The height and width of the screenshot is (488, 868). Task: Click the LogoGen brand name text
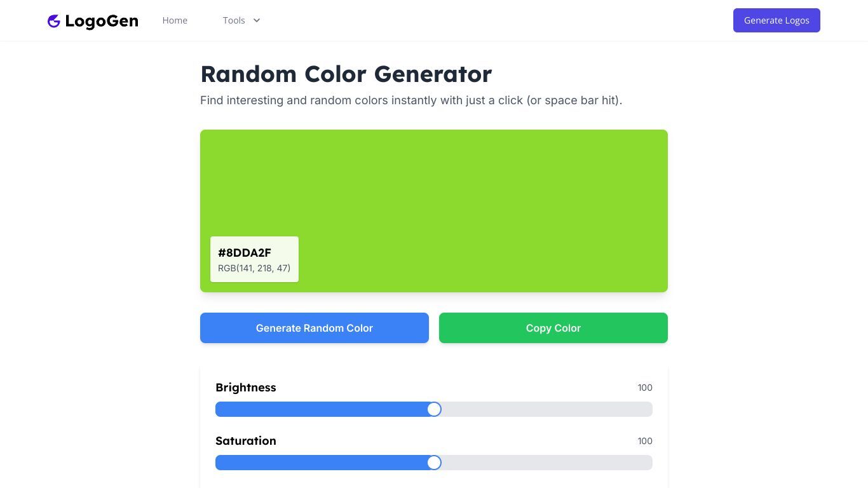point(102,21)
